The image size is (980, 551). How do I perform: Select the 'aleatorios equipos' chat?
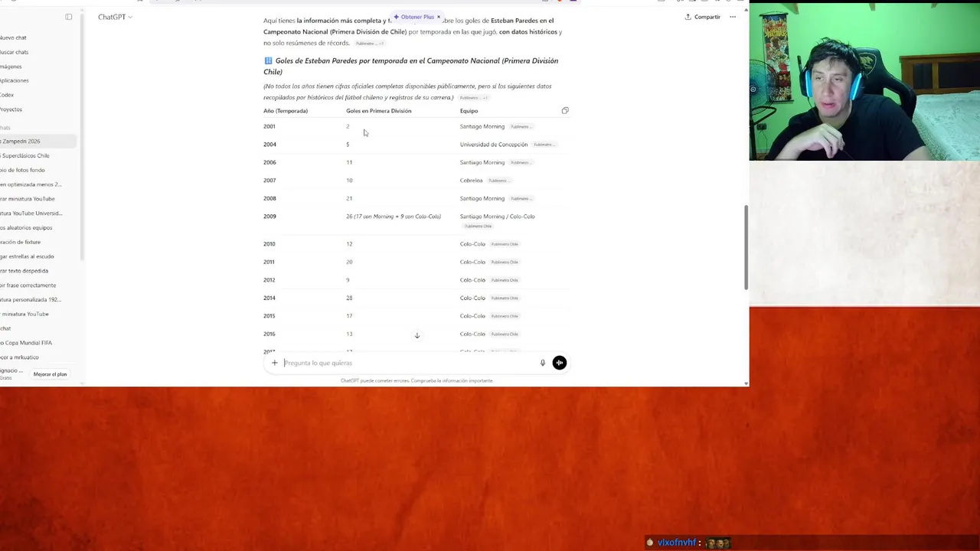click(x=38, y=227)
